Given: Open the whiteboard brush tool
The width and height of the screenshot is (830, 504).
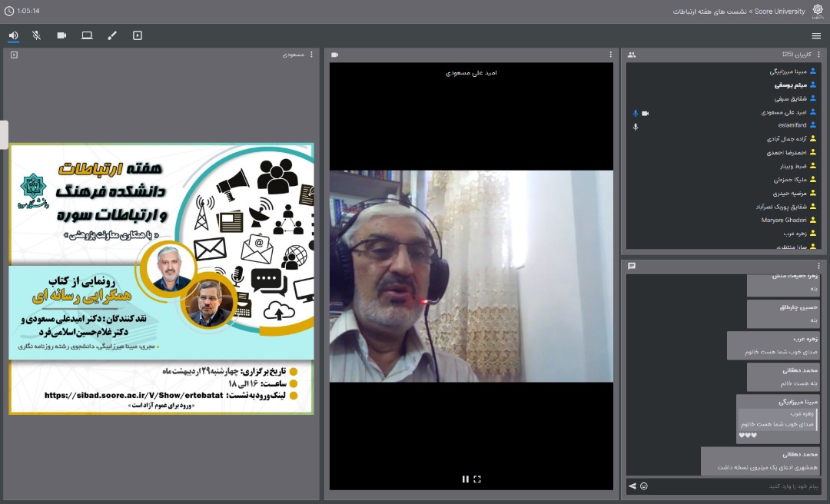Looking at the screenshot, I should 112,35.
